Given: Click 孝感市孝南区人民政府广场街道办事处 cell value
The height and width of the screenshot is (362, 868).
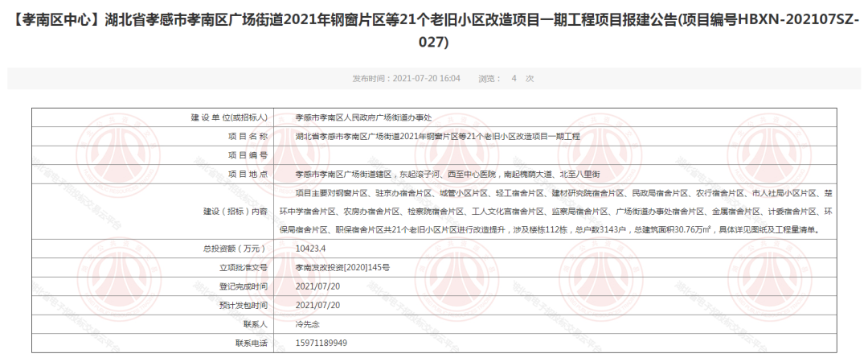Looking at the screenshot, I should (x=363, y=117).
